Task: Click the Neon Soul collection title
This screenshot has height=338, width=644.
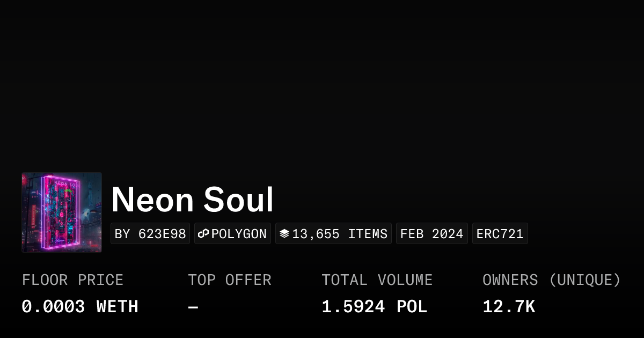Action: 192,200
